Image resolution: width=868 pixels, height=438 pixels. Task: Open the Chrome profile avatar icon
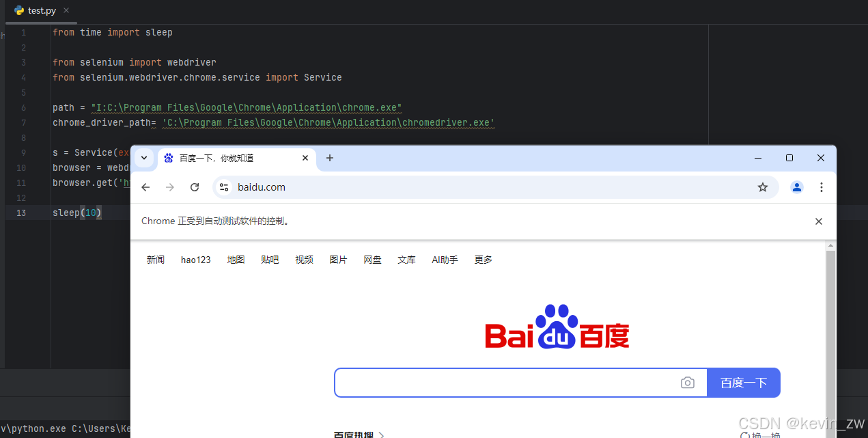[797, 187]
